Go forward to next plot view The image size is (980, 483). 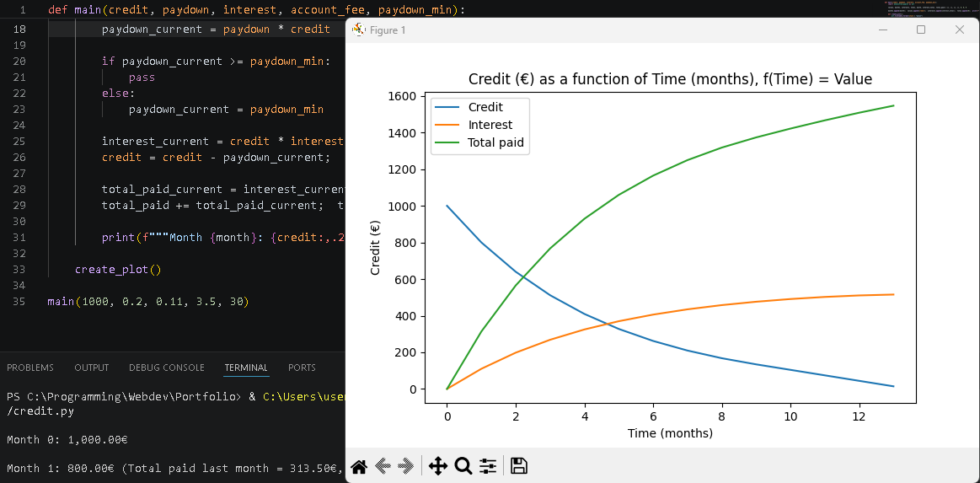(x=406, y=465)
